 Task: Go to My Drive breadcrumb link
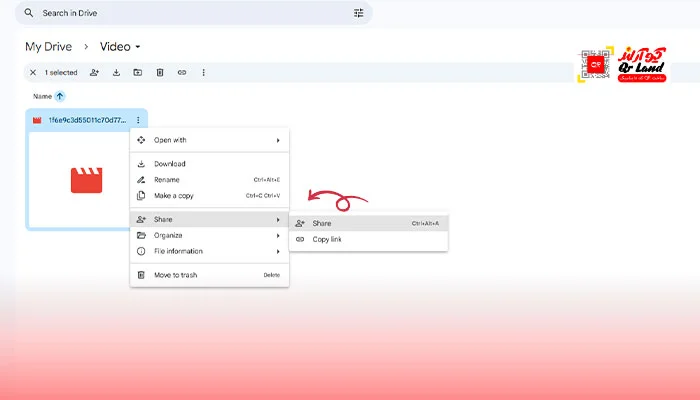(x=49, y=46)
